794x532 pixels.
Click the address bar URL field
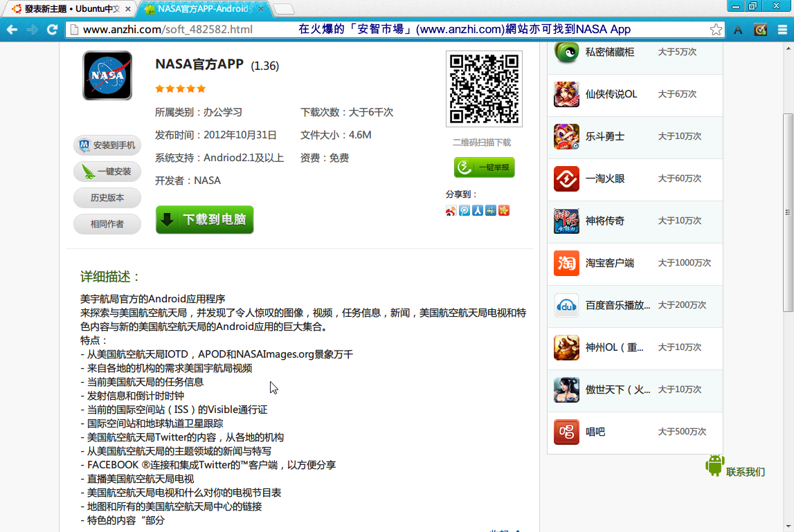(x=395, y=29)
